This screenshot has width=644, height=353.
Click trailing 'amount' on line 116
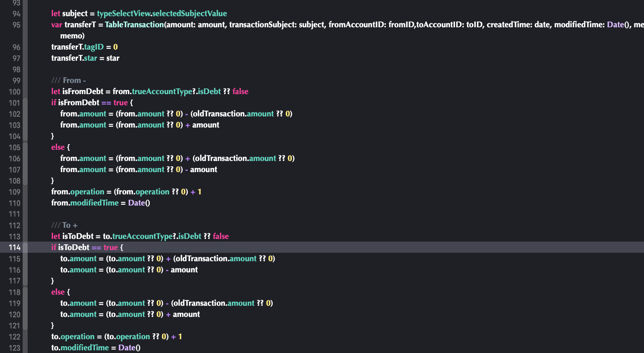(184, 270)
